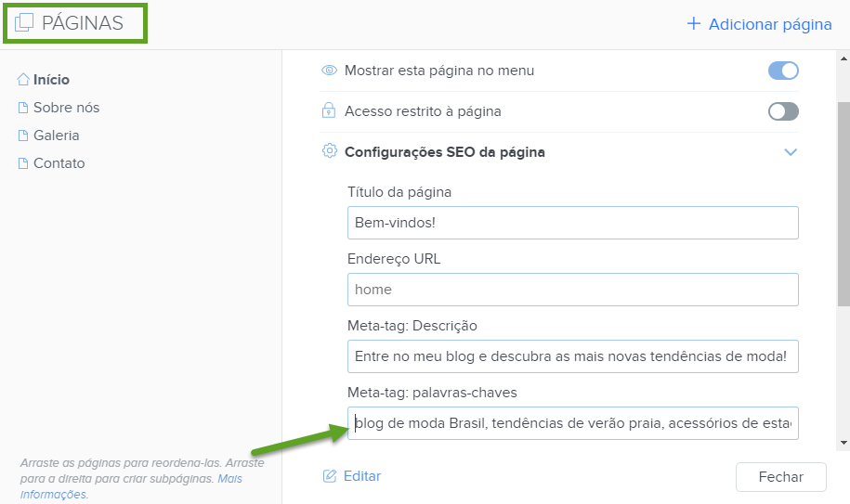850x504 pixels.
Task: Click the vertical scrollbar thumb
Action: (844, 204)
